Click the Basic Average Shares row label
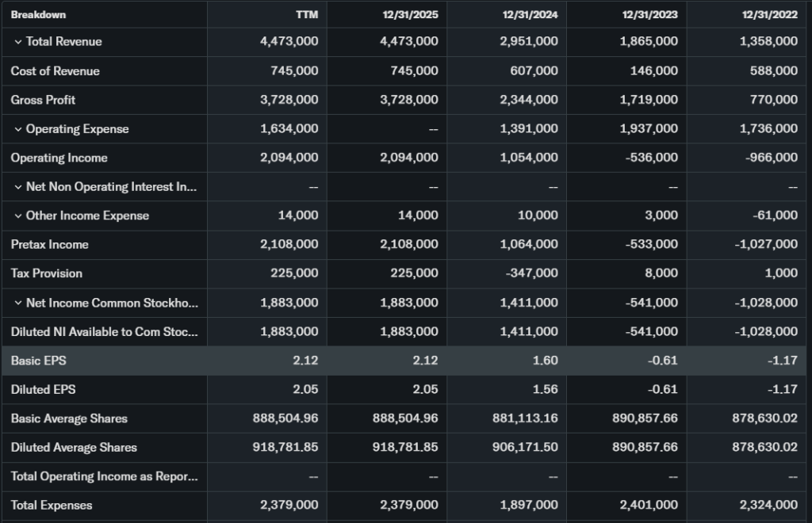This screenshot has height=523, width=812. 69,418
